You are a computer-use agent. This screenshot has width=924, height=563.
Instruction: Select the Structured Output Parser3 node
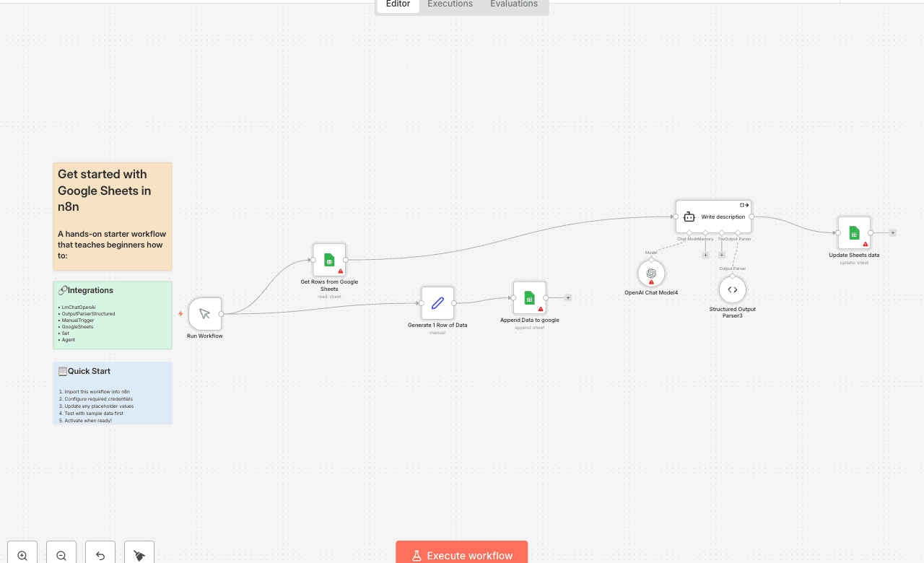click(x=733, y=289)
